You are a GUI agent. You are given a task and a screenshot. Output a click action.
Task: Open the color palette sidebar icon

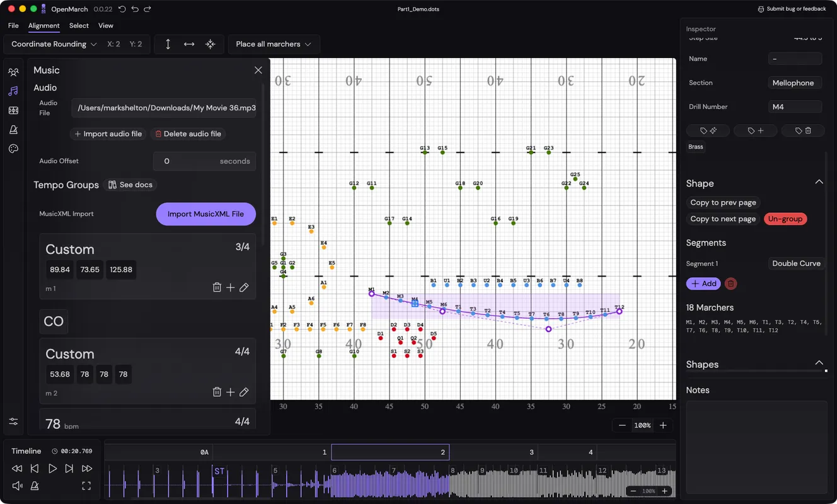(13, 149)
